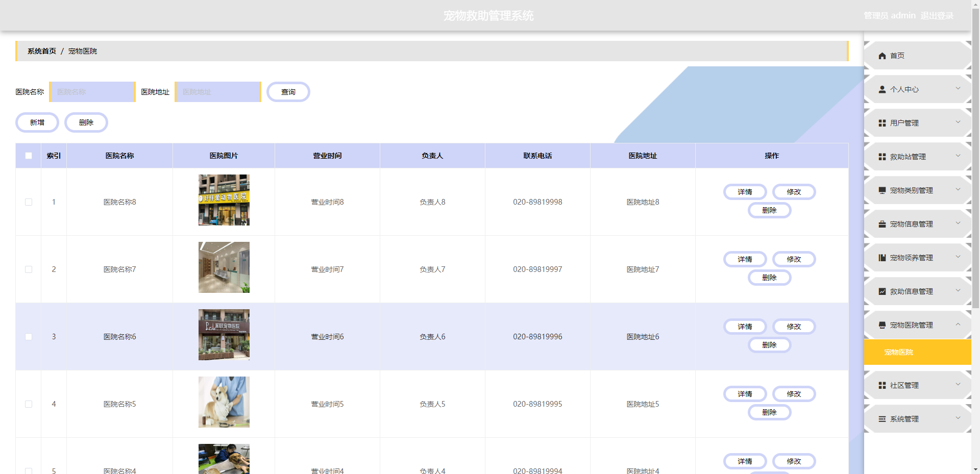Click the 新增 button to add hospital
Viewport: 980px width, 474px height.
click(x=37, y=122)
